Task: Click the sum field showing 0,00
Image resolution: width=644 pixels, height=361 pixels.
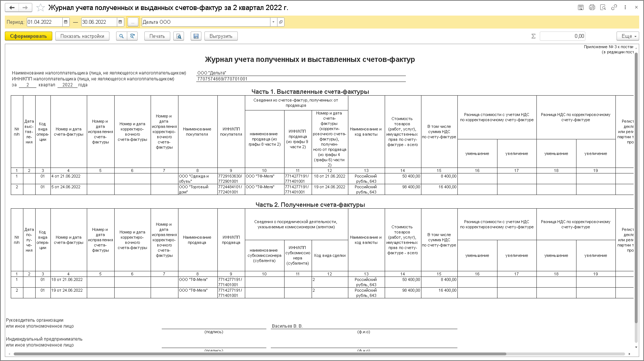Action: pos(562,36)
